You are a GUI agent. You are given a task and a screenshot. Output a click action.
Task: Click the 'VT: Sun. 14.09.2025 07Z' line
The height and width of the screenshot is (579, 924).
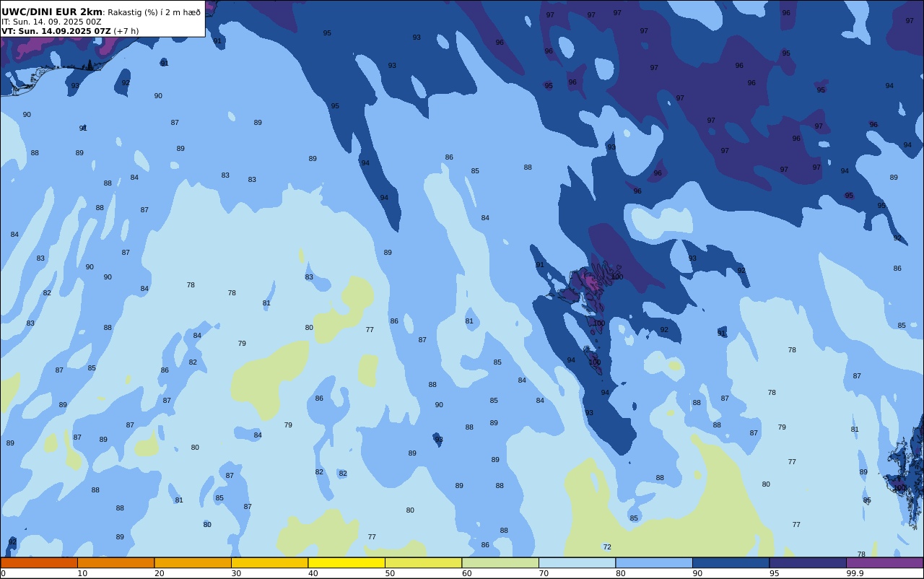(x=56, y=31)
